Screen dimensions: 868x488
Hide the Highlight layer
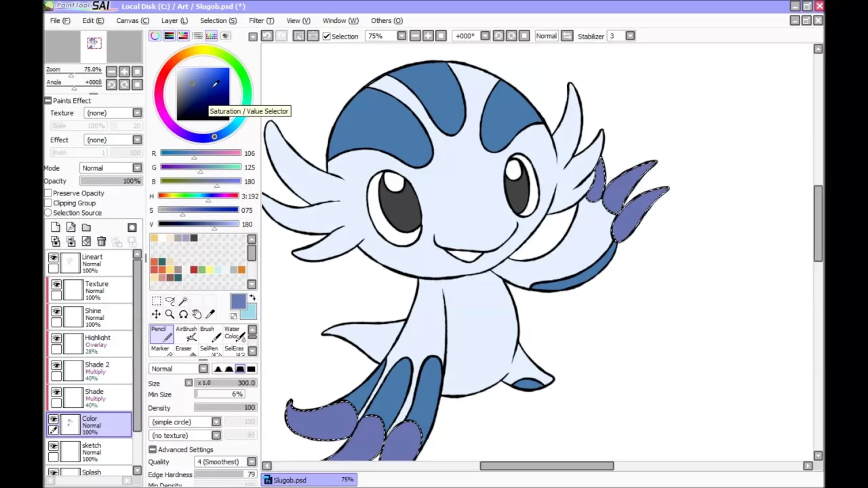pyautogui.click(x=56, y=338)
